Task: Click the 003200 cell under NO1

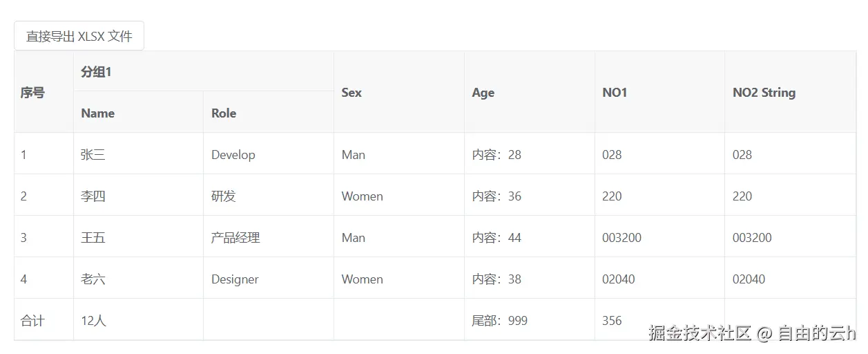Action: (621, 238)
